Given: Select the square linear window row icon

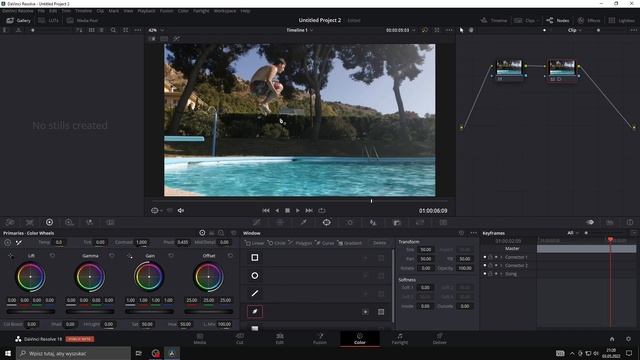Looking at the screenshot, I should 255,258.
